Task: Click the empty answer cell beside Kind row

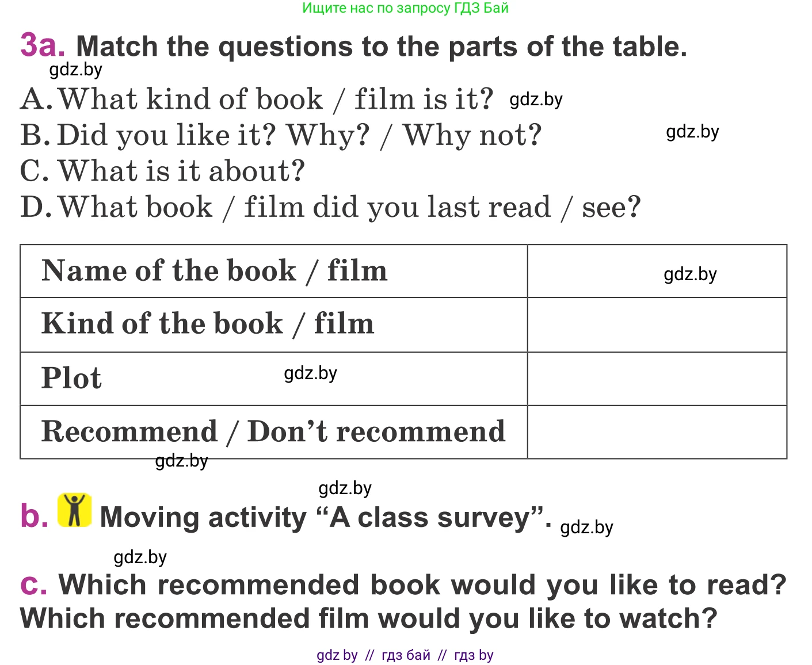Action: click(657, 324)
